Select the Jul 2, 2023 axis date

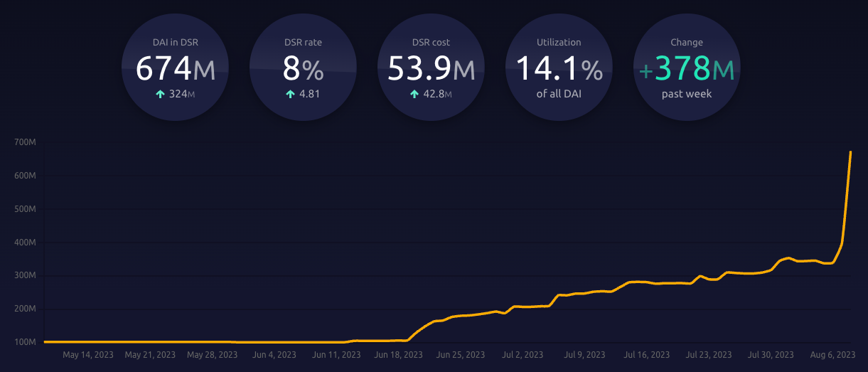(523, 354)
